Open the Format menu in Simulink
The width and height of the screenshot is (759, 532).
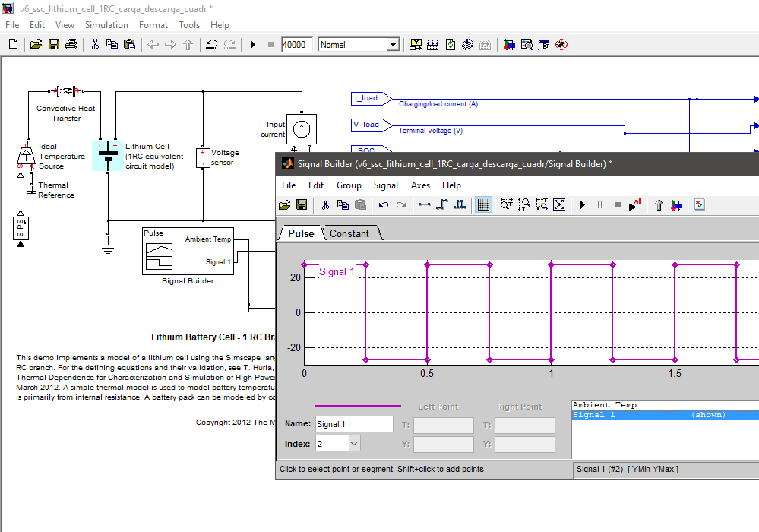tap(153, 24)
